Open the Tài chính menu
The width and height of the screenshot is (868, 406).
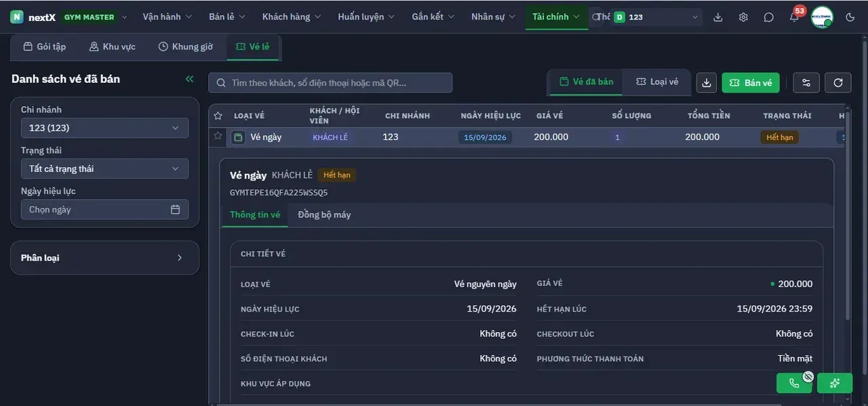click(x=556, y=17)
